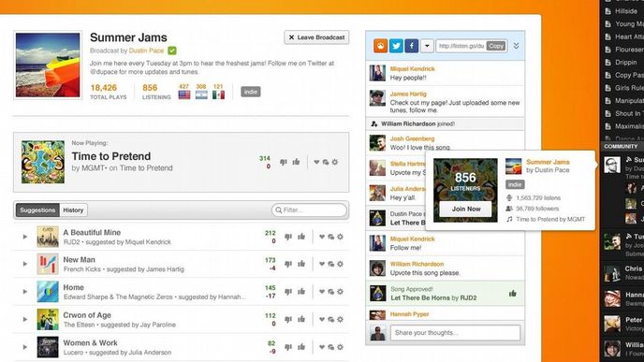Open William Richardson's name on Upvote message
This screenshot has width=644, height=362.
pyautogui.click(x=417, y=264)
